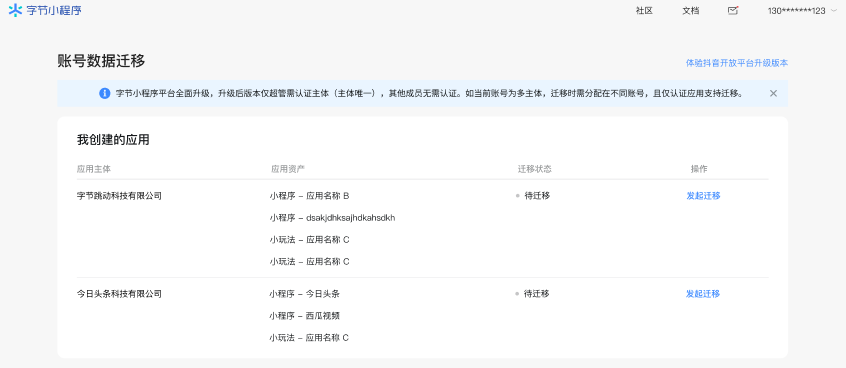Viewport: 846px width, 368px height.
Task: Click the 我创建的应用 section title
Action: coord(113,140)
